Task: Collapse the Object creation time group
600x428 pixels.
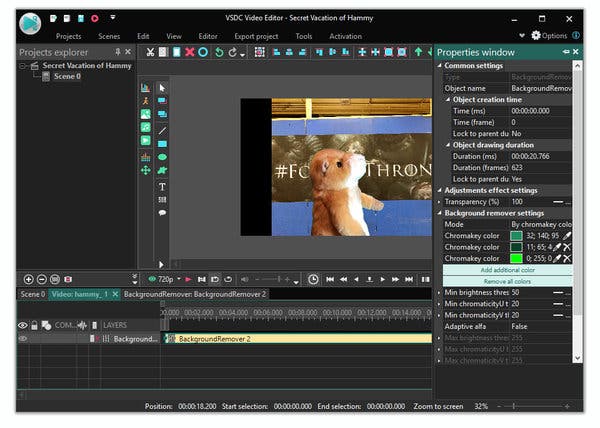Action: 448,99
